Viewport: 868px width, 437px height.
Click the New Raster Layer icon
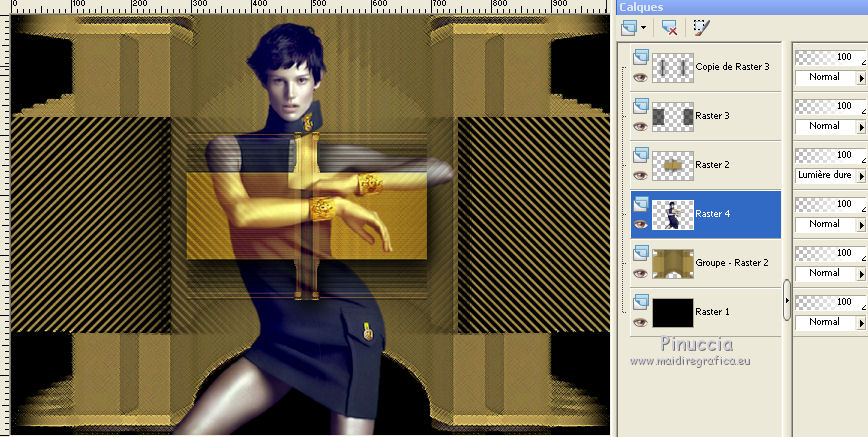click(x=629, y=27)
